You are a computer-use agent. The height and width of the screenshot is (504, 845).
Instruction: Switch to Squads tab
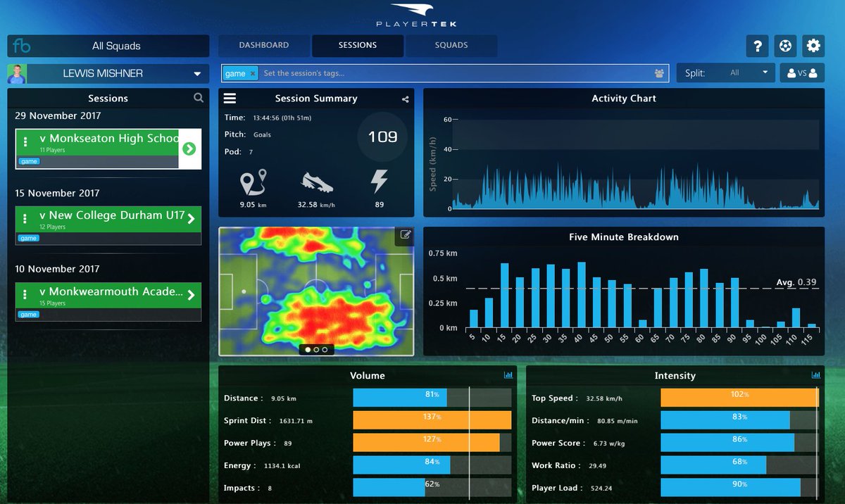point(451,45)
